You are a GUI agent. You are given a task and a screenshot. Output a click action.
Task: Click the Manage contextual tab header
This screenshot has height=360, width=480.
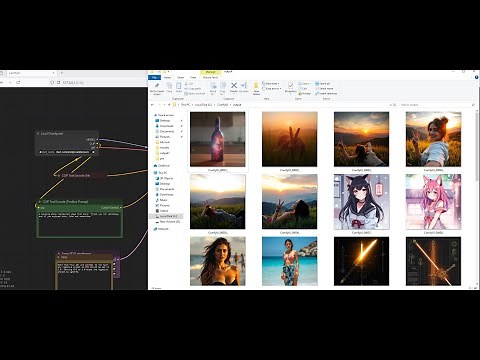click(210, 72)
